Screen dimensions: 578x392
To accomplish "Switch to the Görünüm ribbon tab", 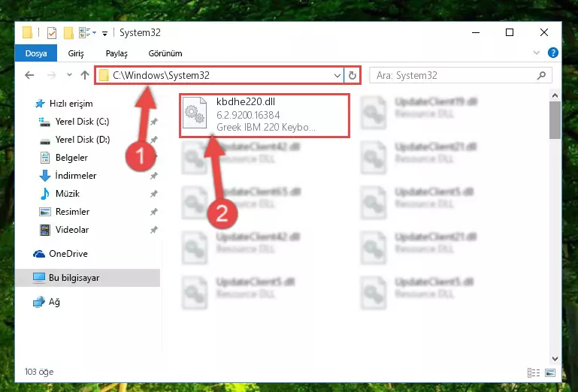I will (x=165, y=53).
